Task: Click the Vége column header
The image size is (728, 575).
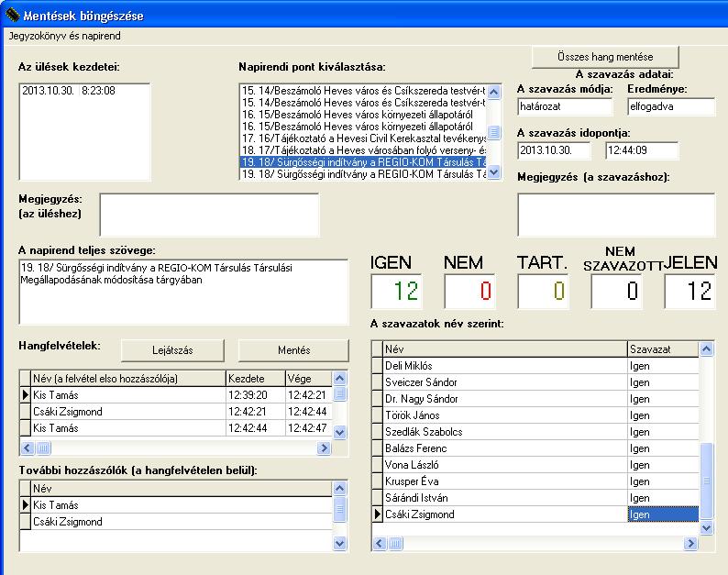Action: coord(309,379)
